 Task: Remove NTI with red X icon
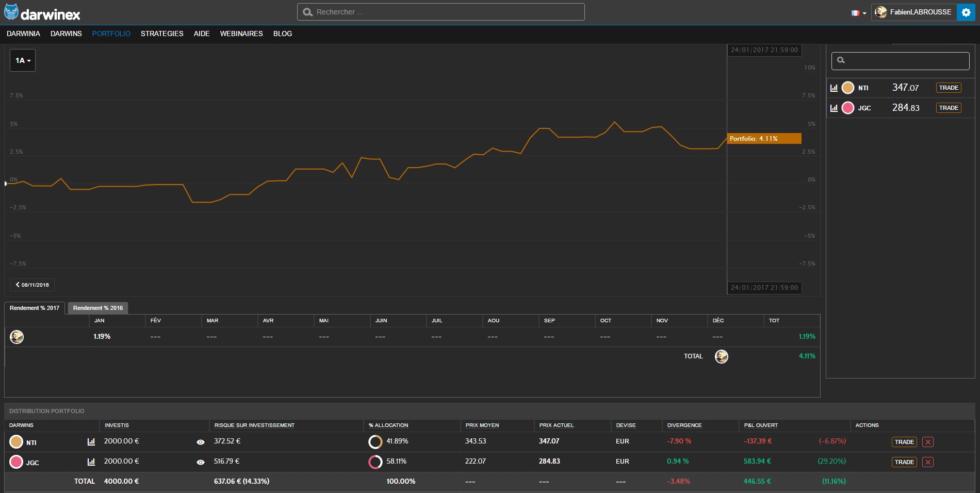coord(928,442)
